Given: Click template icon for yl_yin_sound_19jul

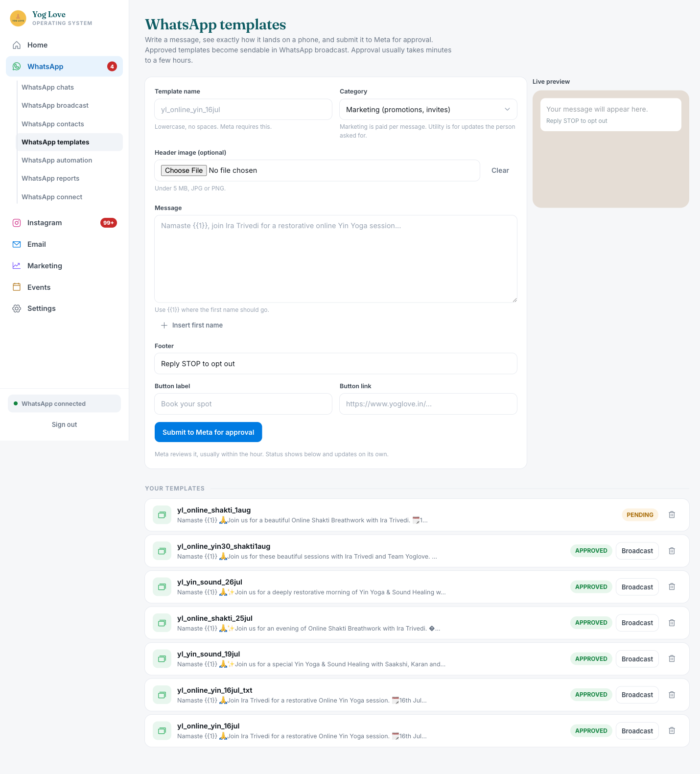Looking at the screenshot, I should coord(162,659).
